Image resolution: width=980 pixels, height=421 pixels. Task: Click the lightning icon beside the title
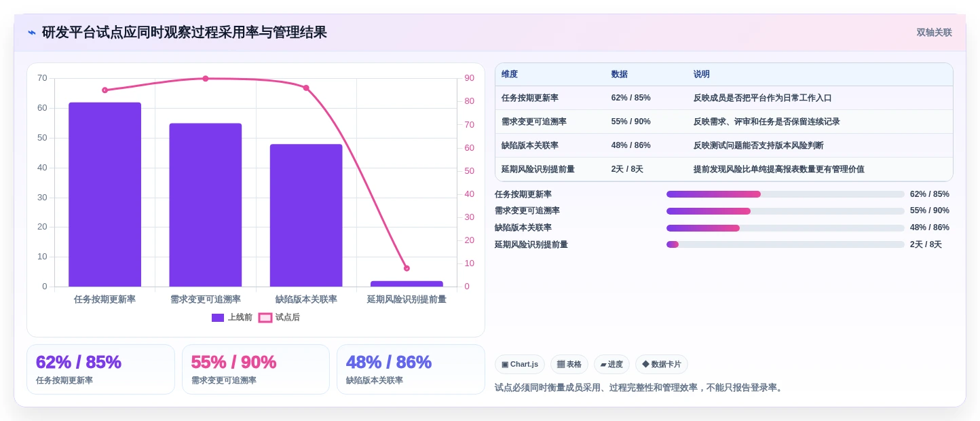pyautogui.click(x=32, y=33)
